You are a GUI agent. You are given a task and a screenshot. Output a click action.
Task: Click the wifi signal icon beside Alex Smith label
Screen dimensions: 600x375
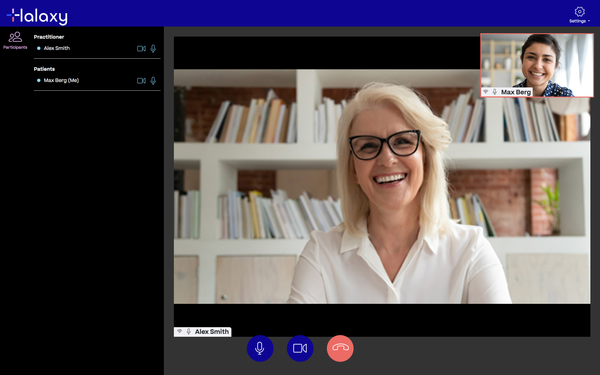pos(179,331)
